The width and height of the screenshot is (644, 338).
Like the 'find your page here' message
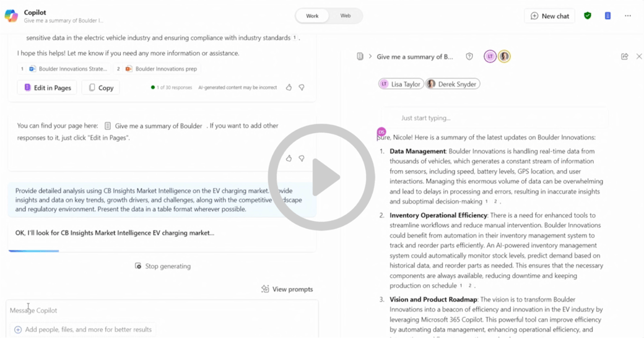[289, 158]
